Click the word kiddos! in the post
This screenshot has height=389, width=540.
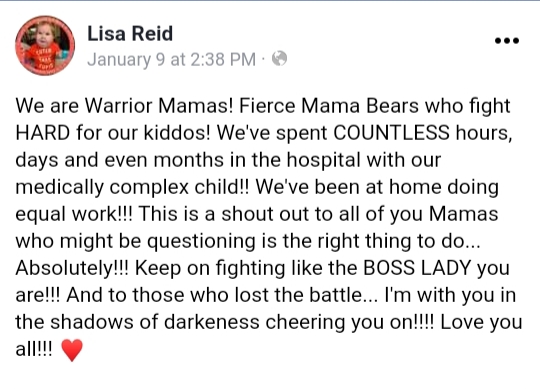[176, 133]
